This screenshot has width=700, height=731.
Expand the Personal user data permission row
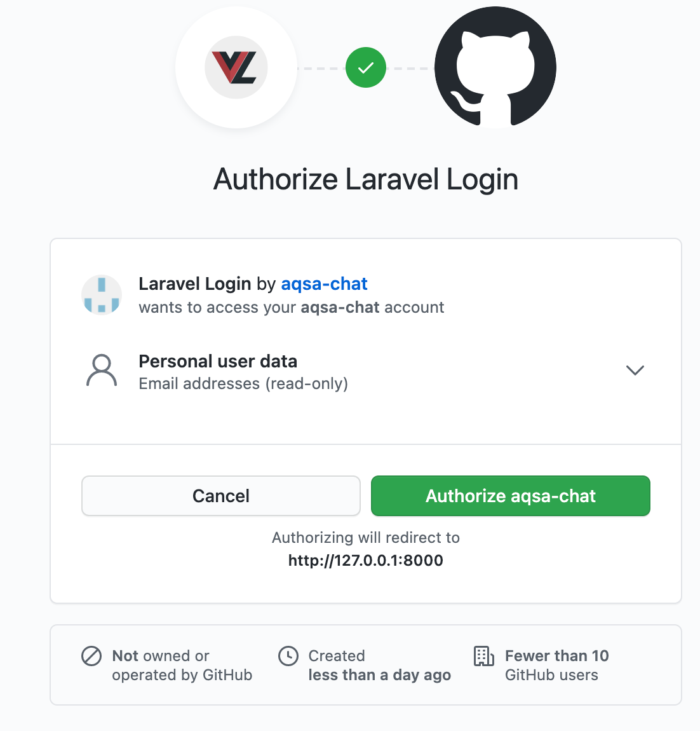click(x=366, y=372)
